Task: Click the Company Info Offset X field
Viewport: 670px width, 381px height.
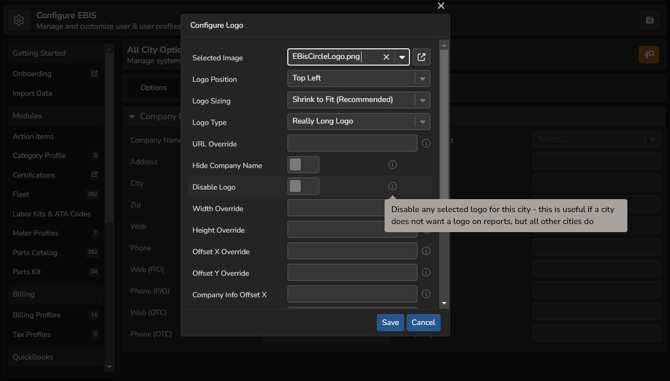Action: coord(352,294)
